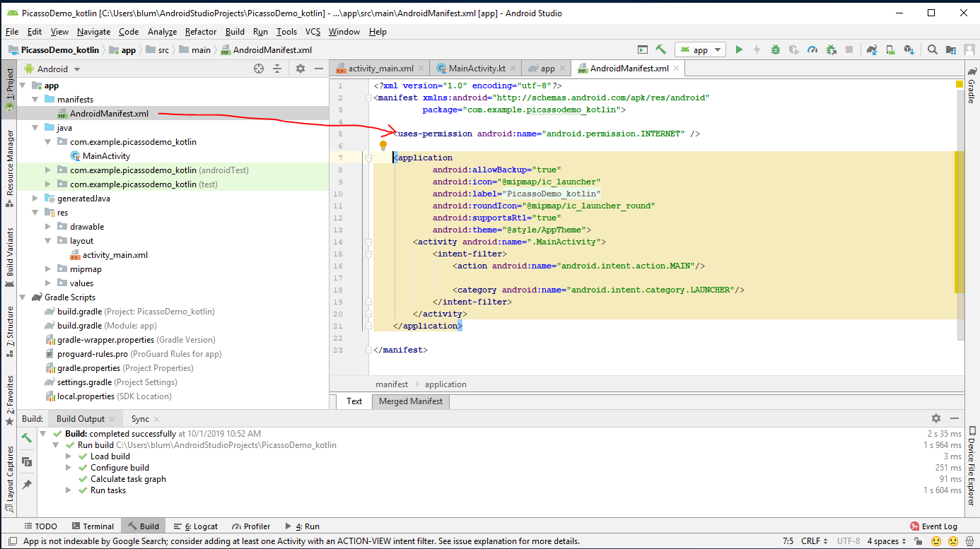Click the Debug app bug icon
The image size is (980, 549).
point(776,49)
